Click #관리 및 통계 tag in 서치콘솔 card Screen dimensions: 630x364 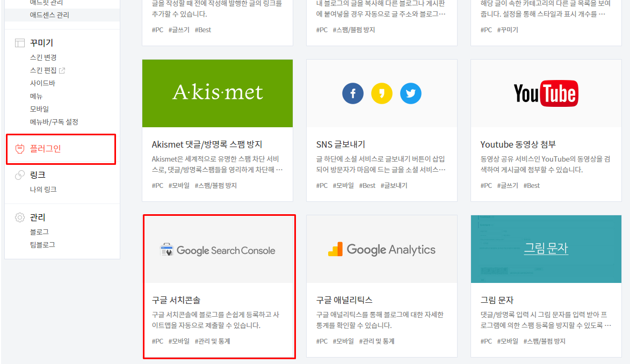coord(212,341)
